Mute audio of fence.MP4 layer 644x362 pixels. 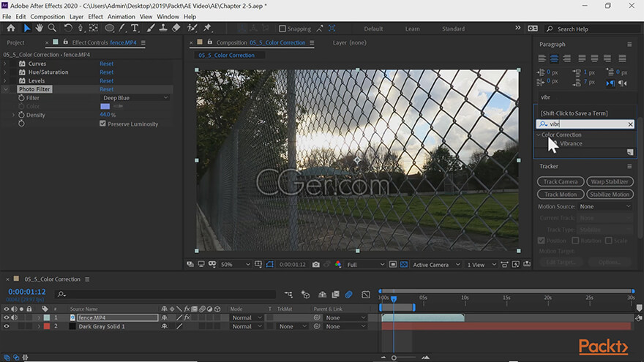point(15,317)
